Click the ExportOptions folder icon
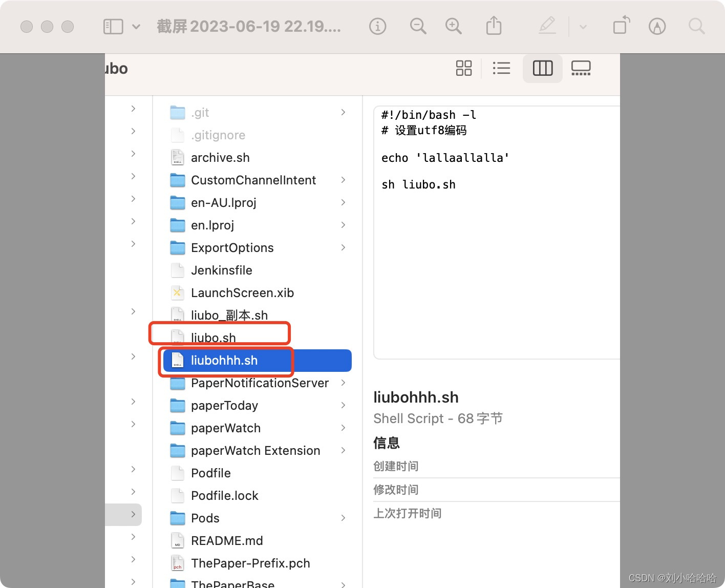Image resolution: width=725 pixels, height=588 pixels. tap(177, 248)
